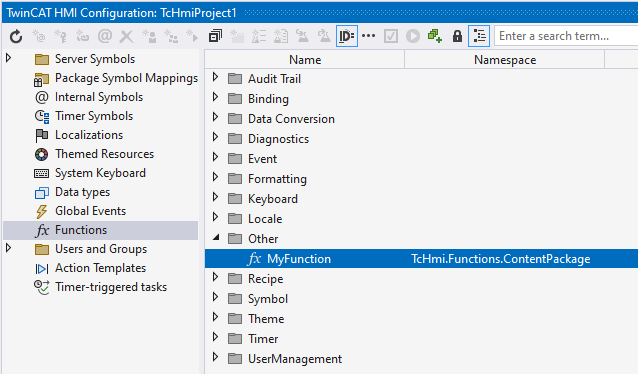Toggle the tree view button beside search

(479, 36)
